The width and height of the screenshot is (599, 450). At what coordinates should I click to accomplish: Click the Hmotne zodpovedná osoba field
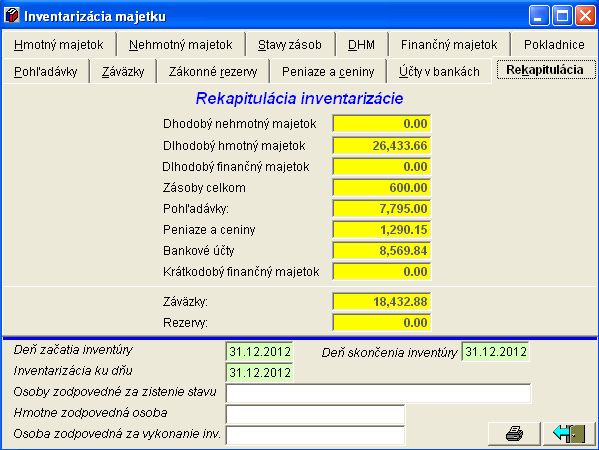pyautogui.click(x=315, y=414)
